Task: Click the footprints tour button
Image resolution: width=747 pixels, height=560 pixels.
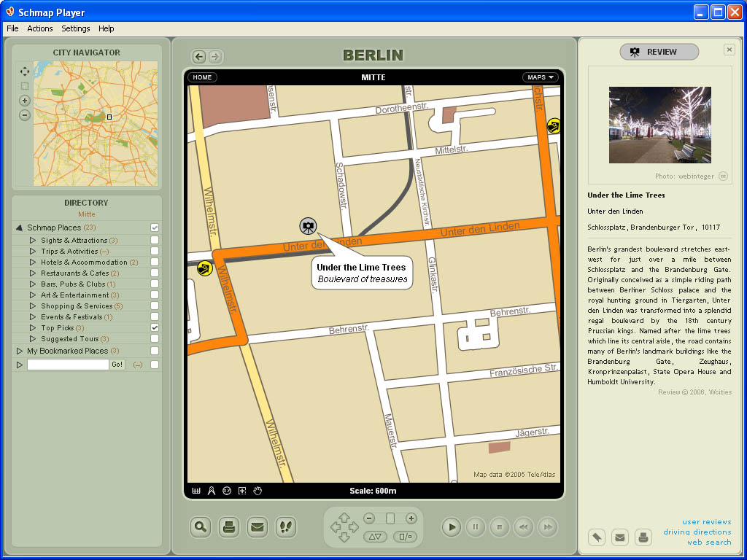Action: 286,527
